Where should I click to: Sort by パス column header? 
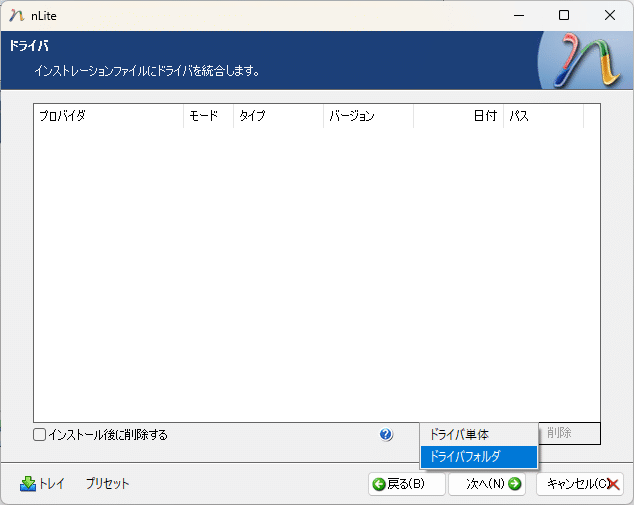543,116
